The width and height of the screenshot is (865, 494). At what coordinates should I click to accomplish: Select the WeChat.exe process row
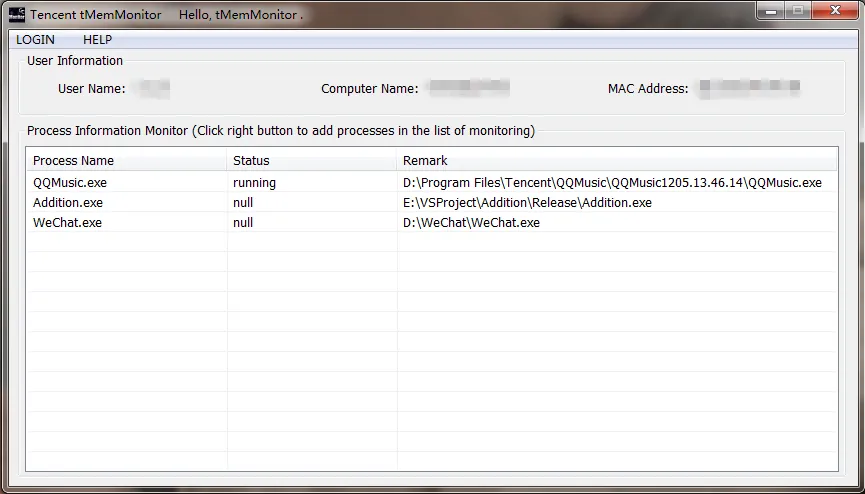pyautogui.click(x=432, y=222)
